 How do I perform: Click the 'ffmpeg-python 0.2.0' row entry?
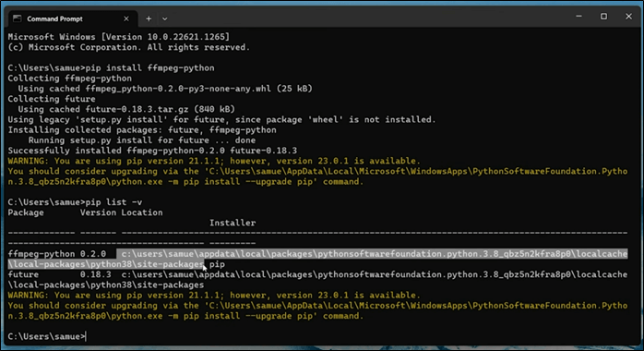[57, 254]
